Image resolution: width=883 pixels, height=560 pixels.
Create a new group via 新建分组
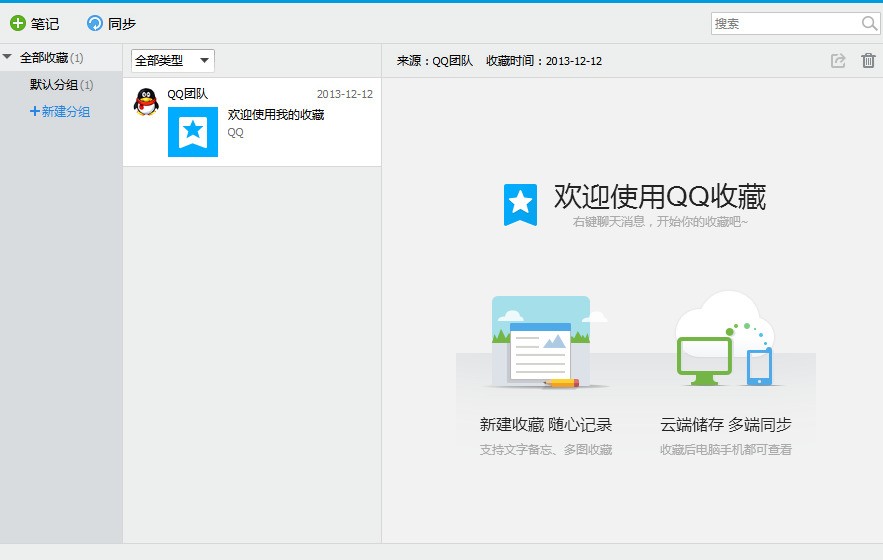click(x=60, y=112)
